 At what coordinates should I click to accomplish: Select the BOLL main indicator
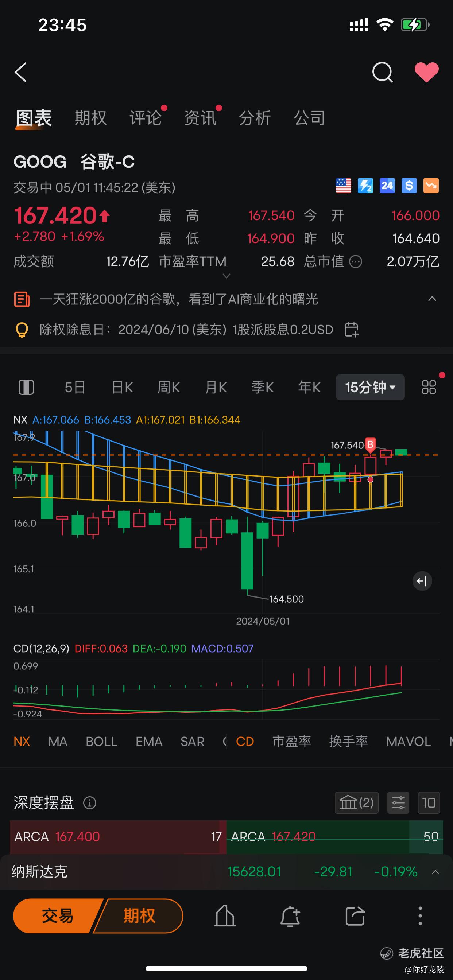102,741
